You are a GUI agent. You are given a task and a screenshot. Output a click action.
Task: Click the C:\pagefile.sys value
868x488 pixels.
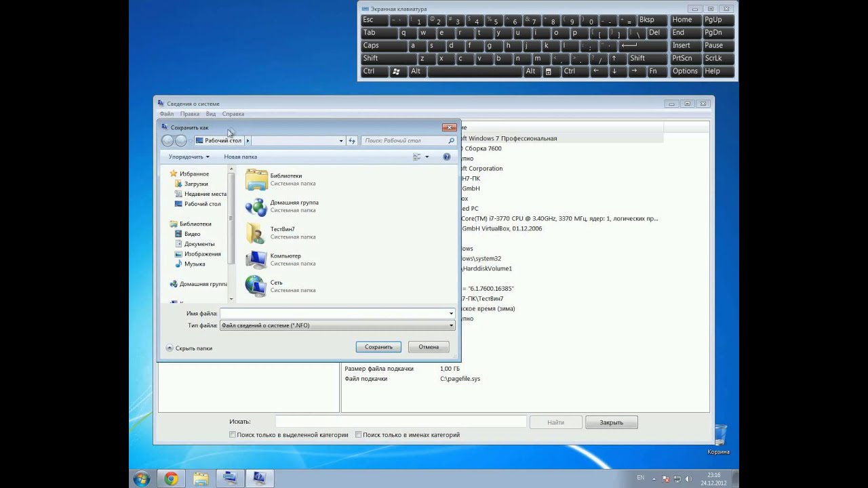click(x=460, y=379)
